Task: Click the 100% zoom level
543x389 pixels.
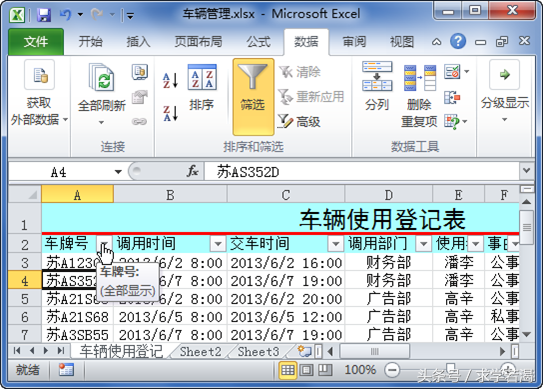Action: (360, 370)
